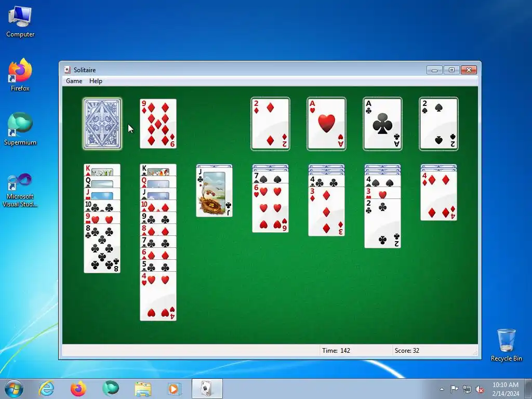532x399 pixels.
Task: Click the Solitaire taskbar button
Action: (207, 389)
